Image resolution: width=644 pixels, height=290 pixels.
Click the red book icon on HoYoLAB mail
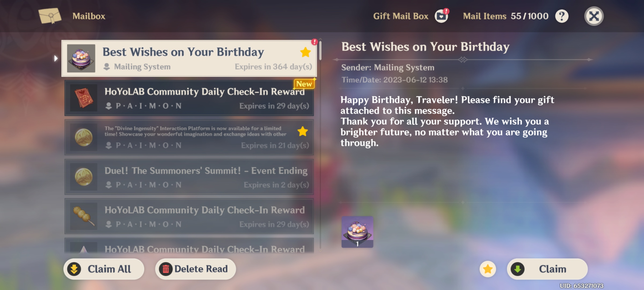click(x=84, y=98)
